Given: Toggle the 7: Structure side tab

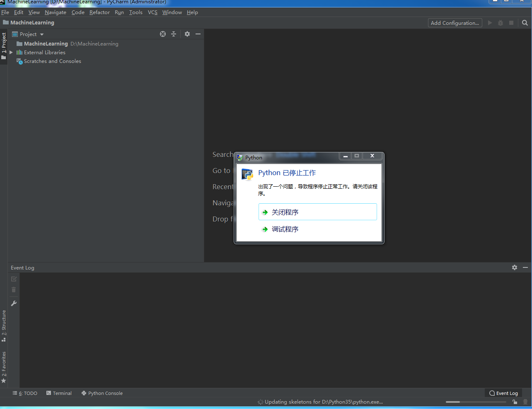Looking at the screenshot, I should coord(4,326).
